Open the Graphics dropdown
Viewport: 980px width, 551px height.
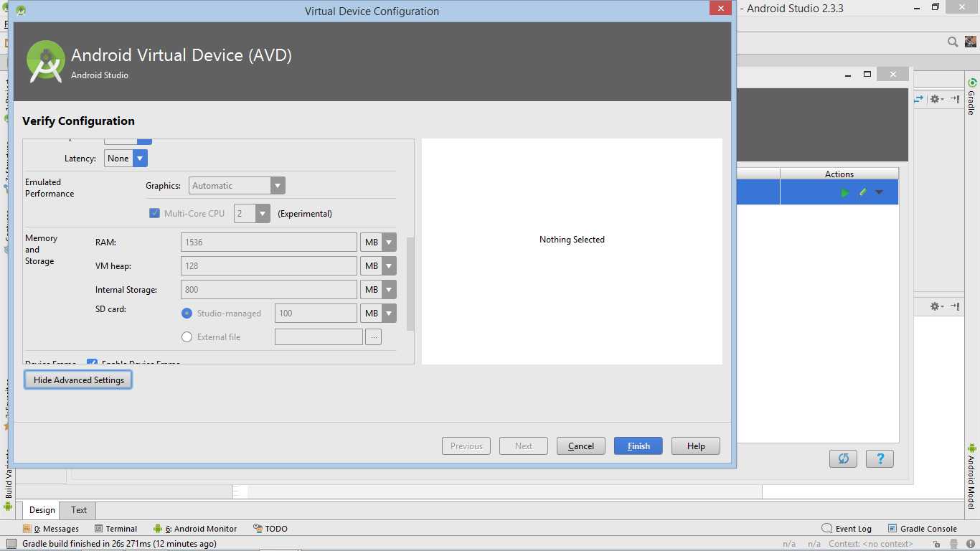click(237, 186)
